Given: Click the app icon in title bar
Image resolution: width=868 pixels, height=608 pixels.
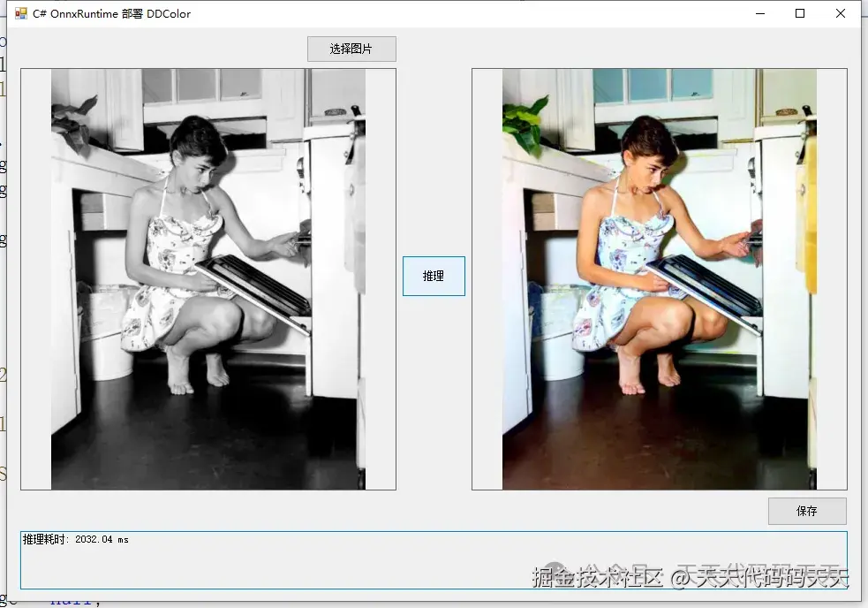Looking at the screenshot, I should (21, 13).
